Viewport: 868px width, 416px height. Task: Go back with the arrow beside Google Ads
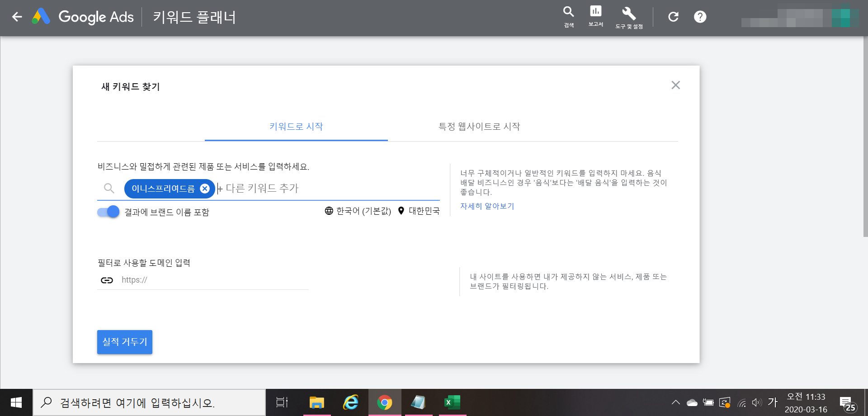coord(17,17)
